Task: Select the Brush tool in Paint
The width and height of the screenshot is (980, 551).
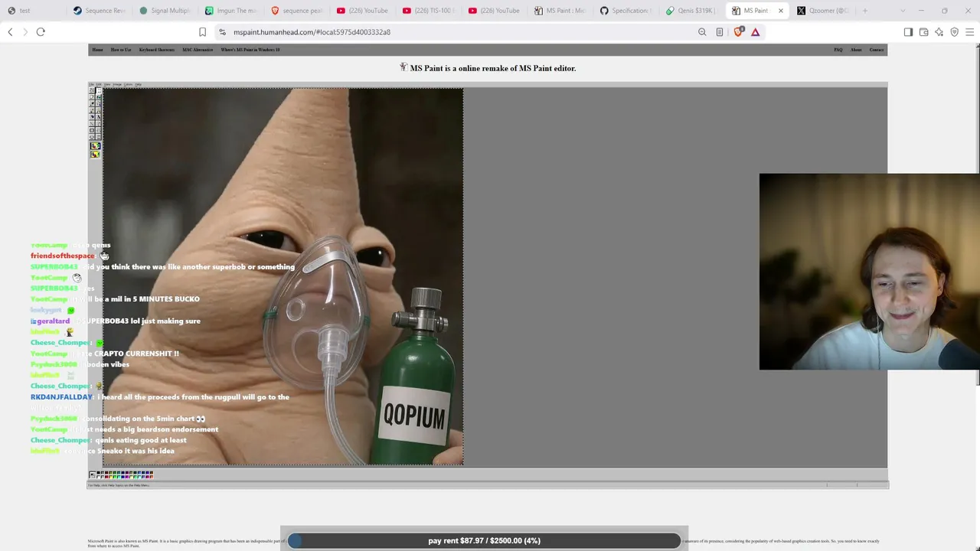Action: tap(98, 110)
